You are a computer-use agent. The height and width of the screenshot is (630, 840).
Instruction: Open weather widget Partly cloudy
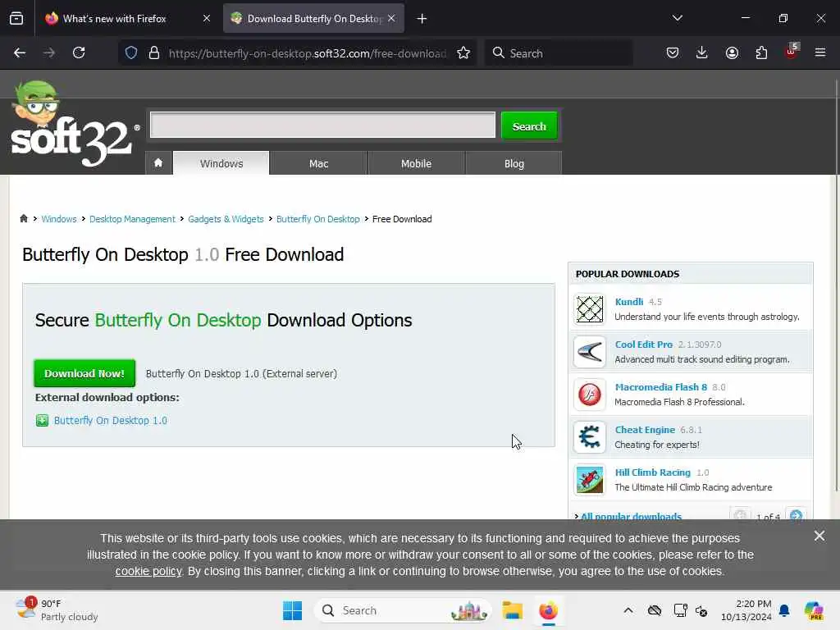click(x=57, y=610)
